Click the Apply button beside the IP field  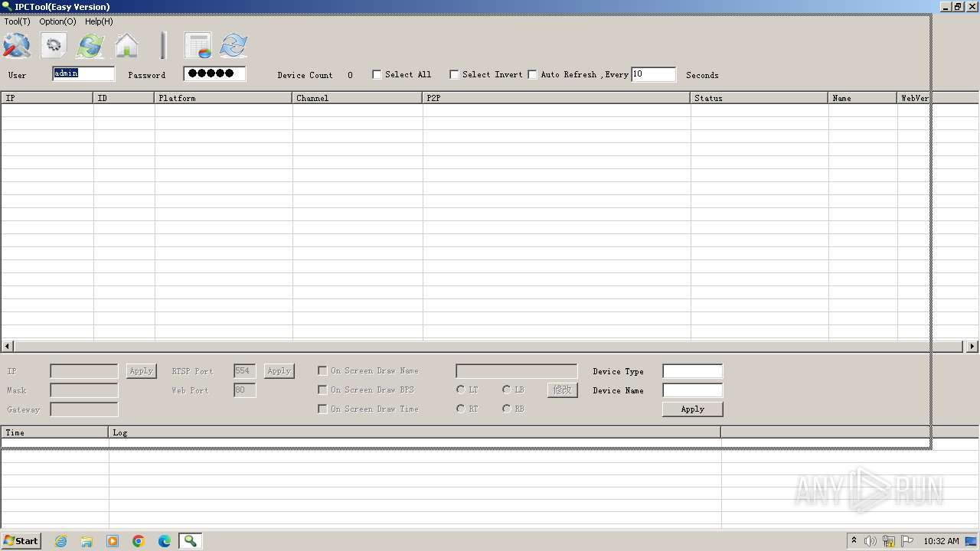click(x=142, y=370)
